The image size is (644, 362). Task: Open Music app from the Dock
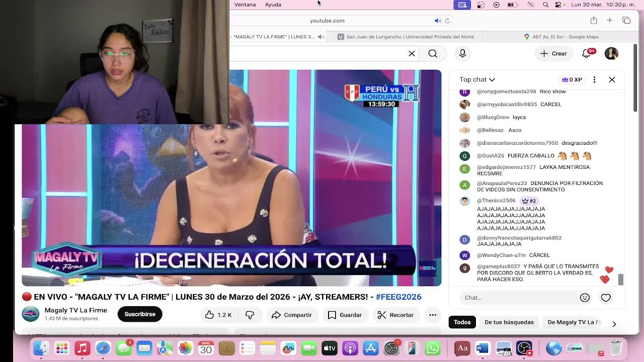point(83,348)
